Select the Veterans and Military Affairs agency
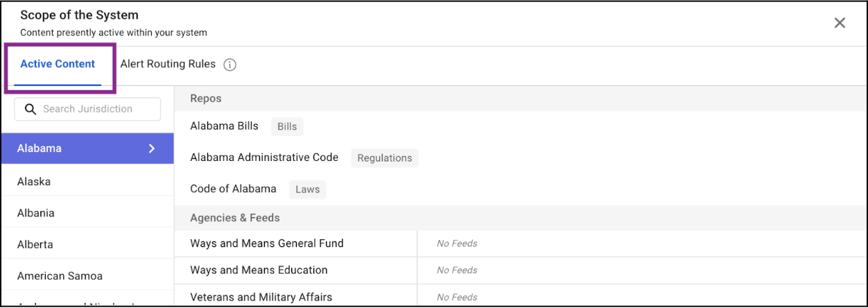The image size is (868, 308). coord(261,297)
